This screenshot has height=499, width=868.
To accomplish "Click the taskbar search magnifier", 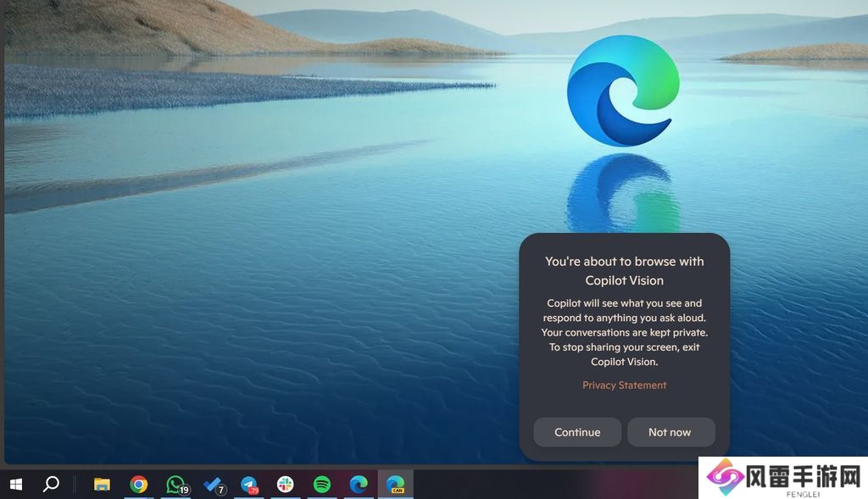I will click(x=51, y=485).
